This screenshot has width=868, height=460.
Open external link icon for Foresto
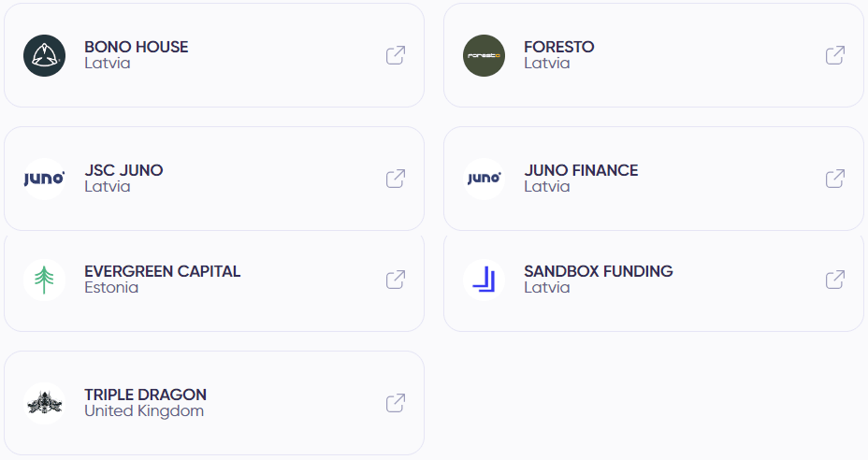pyautogui.click(x=834, y=55)
